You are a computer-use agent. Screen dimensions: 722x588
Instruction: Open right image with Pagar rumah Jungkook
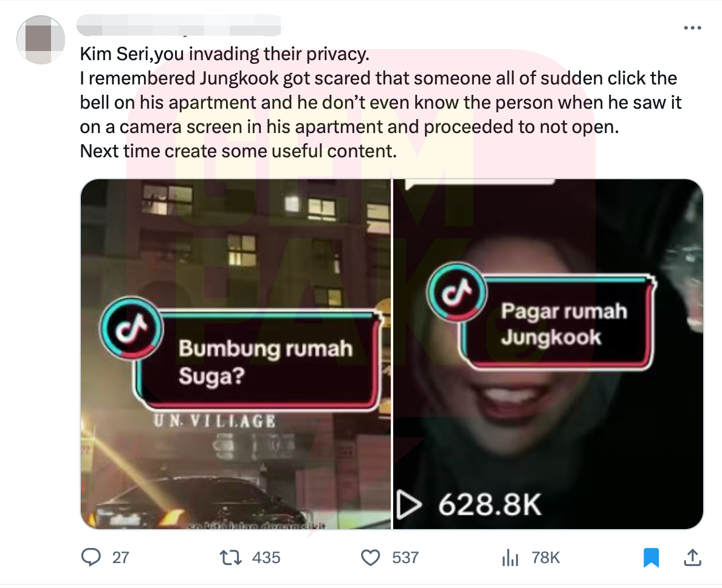(x=548, y=354)
